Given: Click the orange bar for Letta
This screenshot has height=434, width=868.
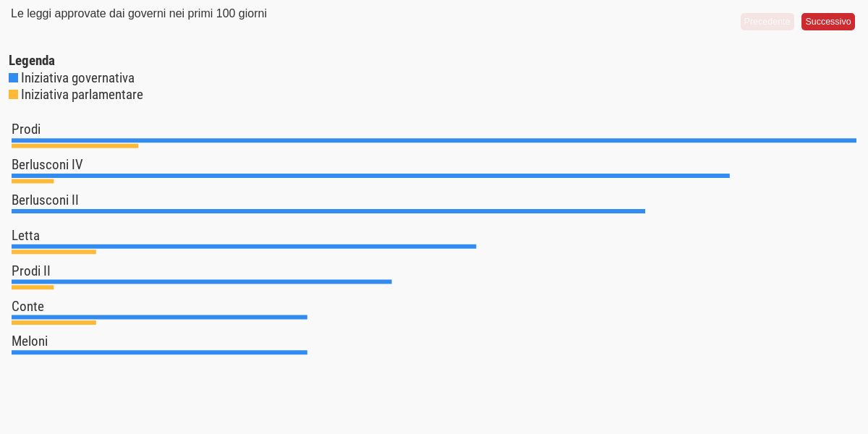Looking at the screenshot, I should coord(54,252).
